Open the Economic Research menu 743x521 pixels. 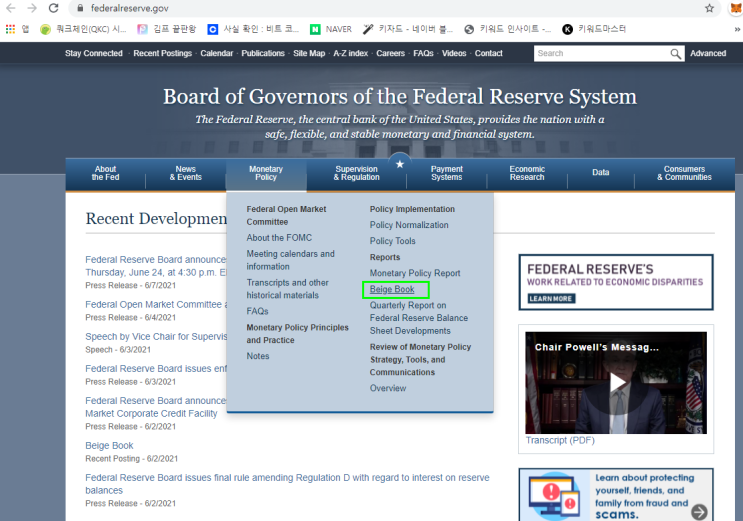click(527, 173)
